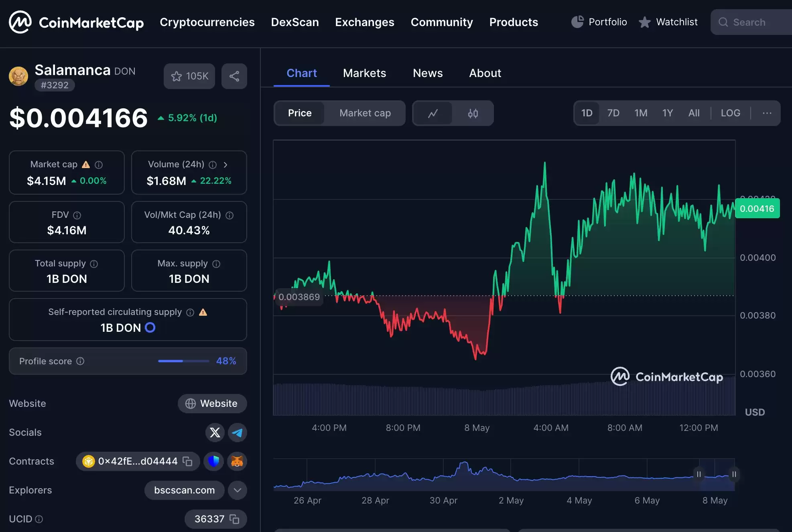Click the left range handle on timeline
Viewport: 792px width, 532px height.
tap(699, 474)
